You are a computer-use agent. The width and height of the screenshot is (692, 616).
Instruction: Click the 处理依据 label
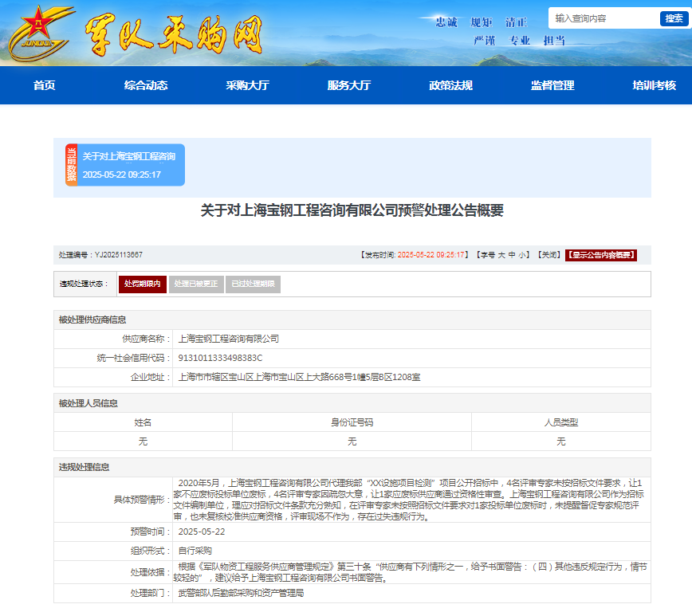pos(151,572)
